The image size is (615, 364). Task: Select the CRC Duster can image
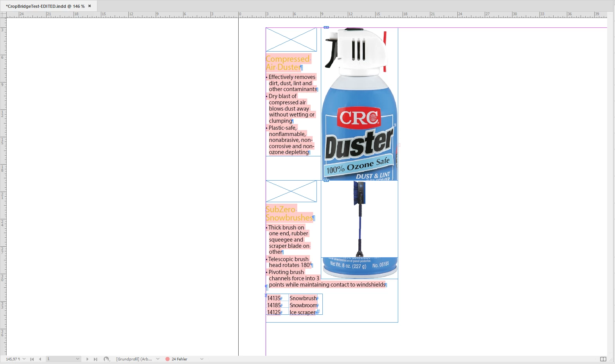360,104
